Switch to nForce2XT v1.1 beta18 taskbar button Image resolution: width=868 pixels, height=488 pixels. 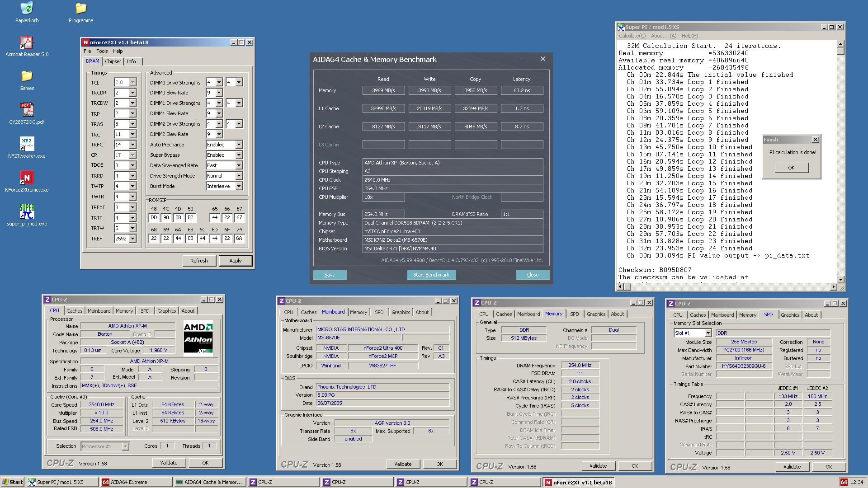578,482
